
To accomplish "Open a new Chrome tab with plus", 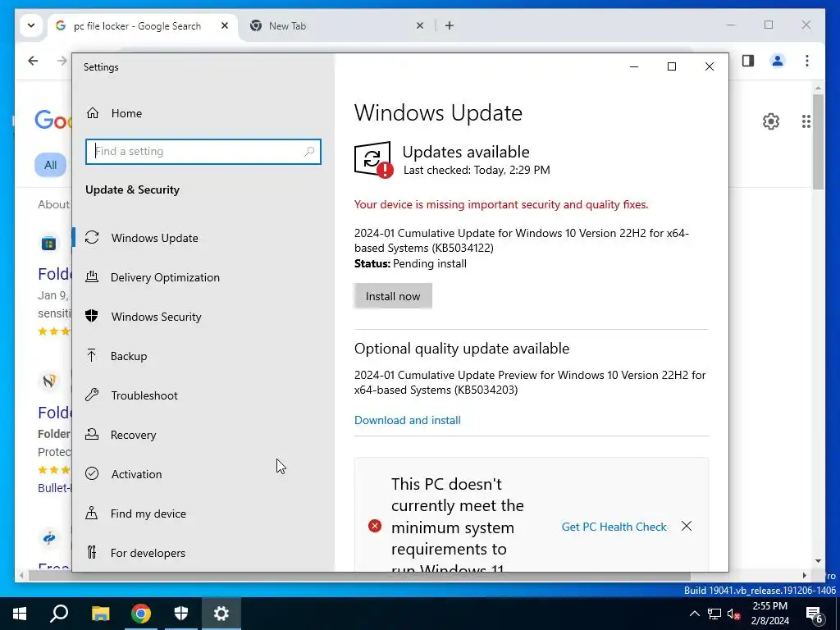I will click(450, 25).
